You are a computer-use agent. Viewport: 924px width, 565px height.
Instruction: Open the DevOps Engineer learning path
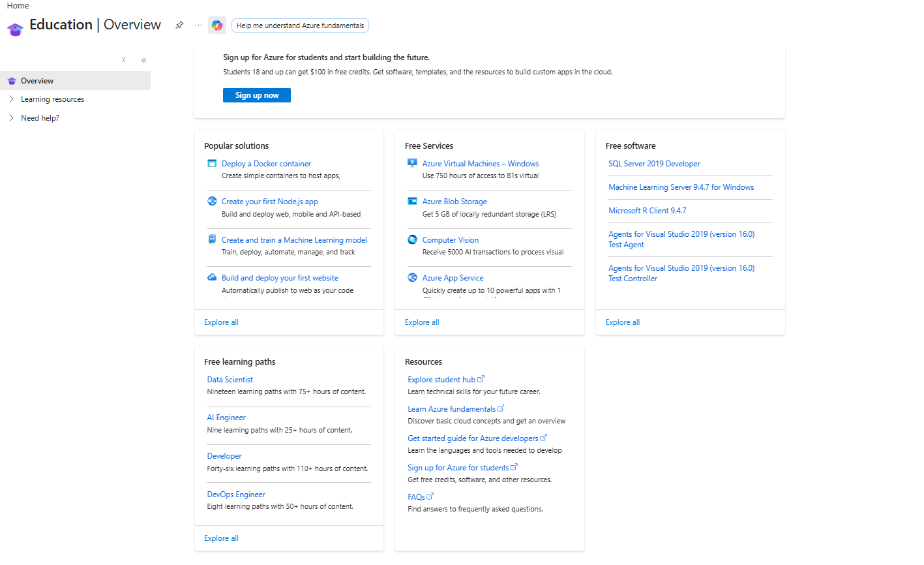[236, 495]
